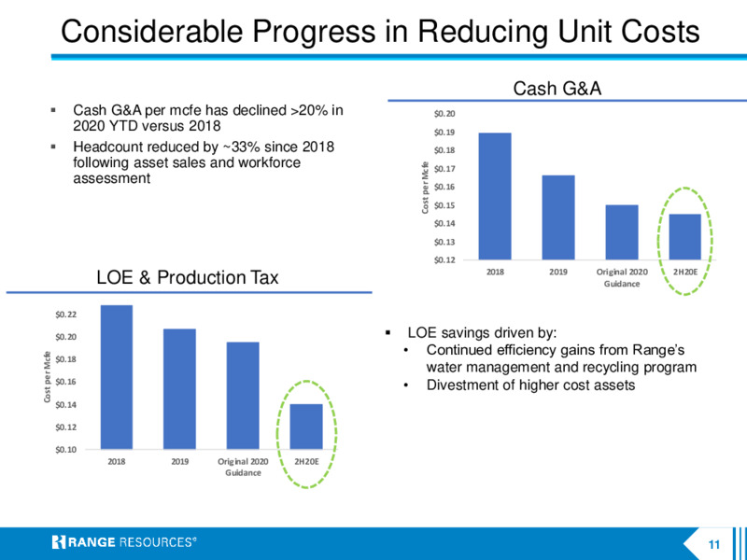Click the slide page number 11
747x560 pixels.
tap(713, 545)
